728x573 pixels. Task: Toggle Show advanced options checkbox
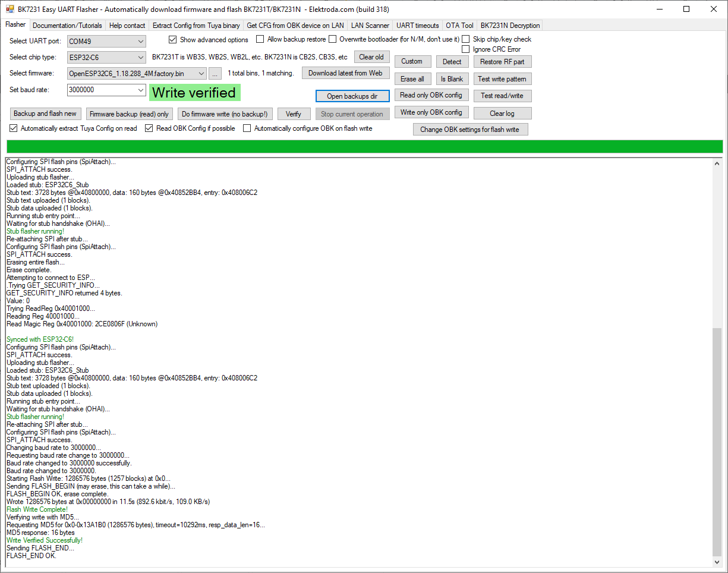coord(172,40)
